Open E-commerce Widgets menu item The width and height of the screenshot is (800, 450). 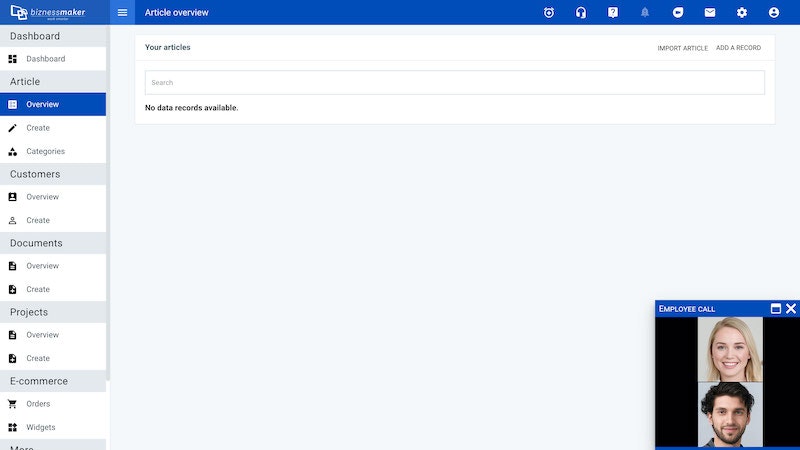pyautogui.click(x=53, y=427)
